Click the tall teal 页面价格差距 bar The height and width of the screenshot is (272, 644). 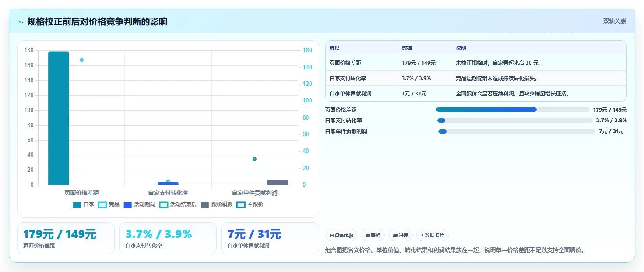59,118
